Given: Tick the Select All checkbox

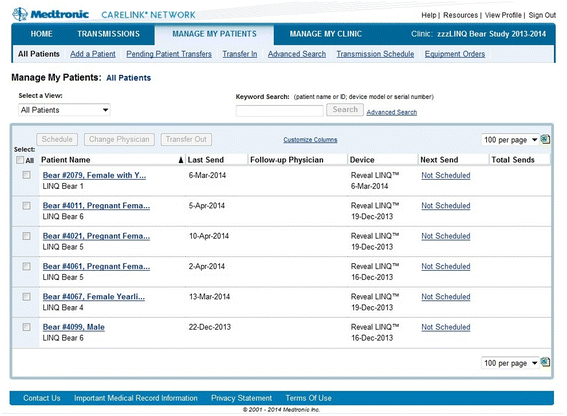Looking at the screenshot, I should click(20, 160).
